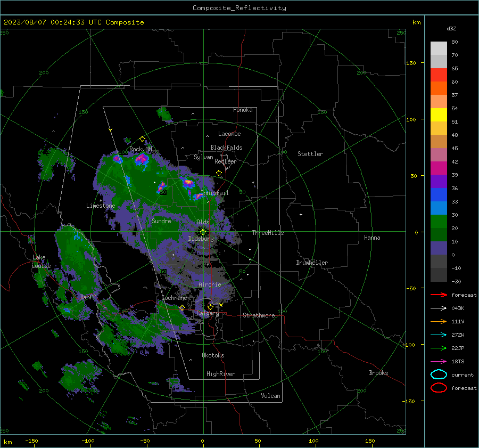
Task: Pick the bright green 30 dBZ band
Action: pos(439,222)
